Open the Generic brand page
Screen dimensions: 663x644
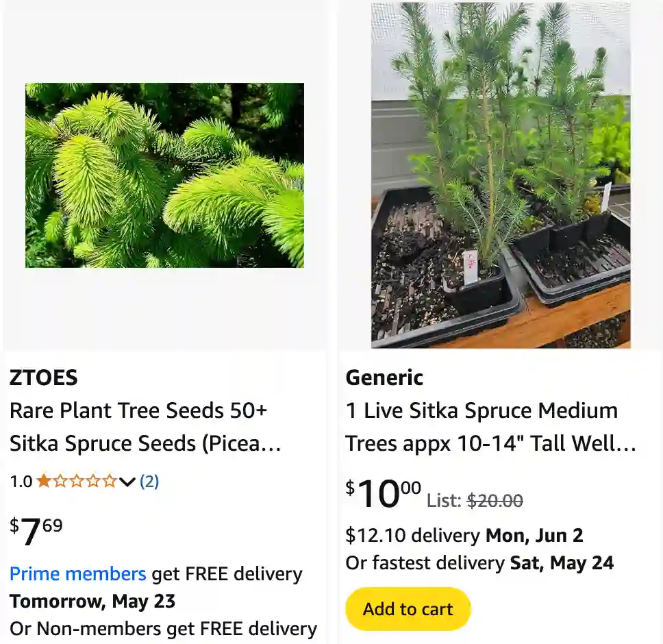click(384, 377)
